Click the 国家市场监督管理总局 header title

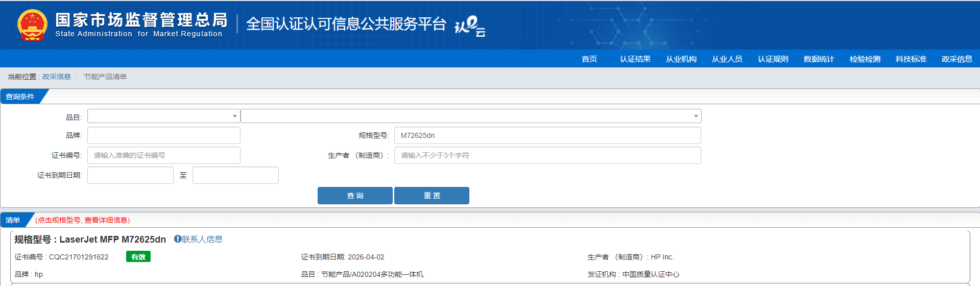click(x=141, y=20)
